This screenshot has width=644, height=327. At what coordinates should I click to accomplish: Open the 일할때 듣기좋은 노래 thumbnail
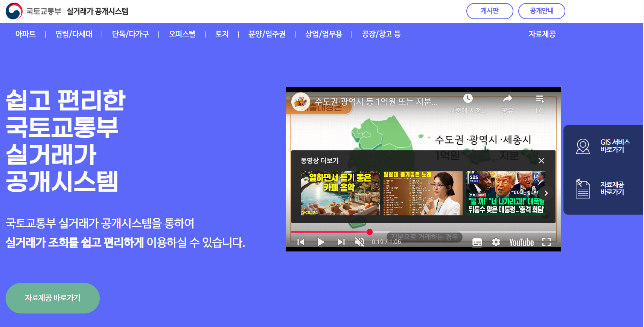(423, 193)
